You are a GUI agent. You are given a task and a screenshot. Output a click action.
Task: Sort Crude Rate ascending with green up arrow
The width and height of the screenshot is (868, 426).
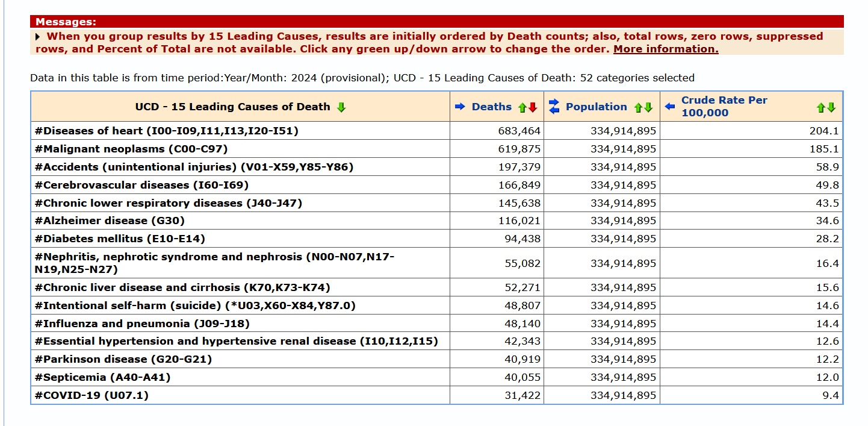[821, 108]
